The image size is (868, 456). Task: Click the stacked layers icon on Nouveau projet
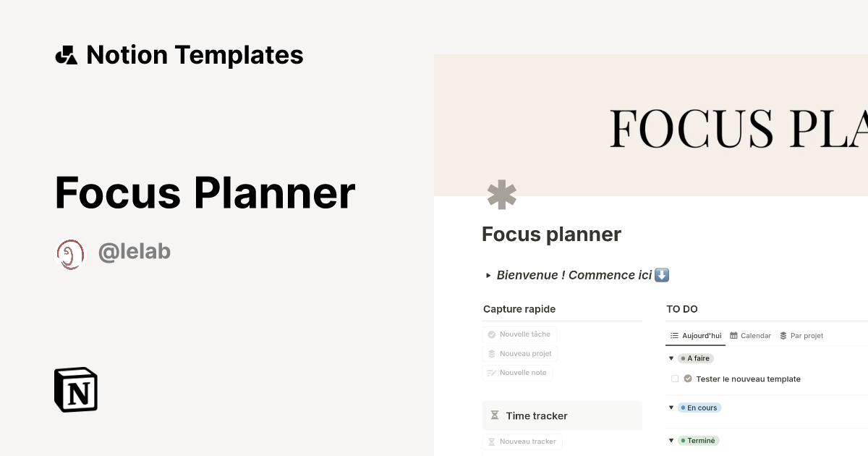[493, 353]
